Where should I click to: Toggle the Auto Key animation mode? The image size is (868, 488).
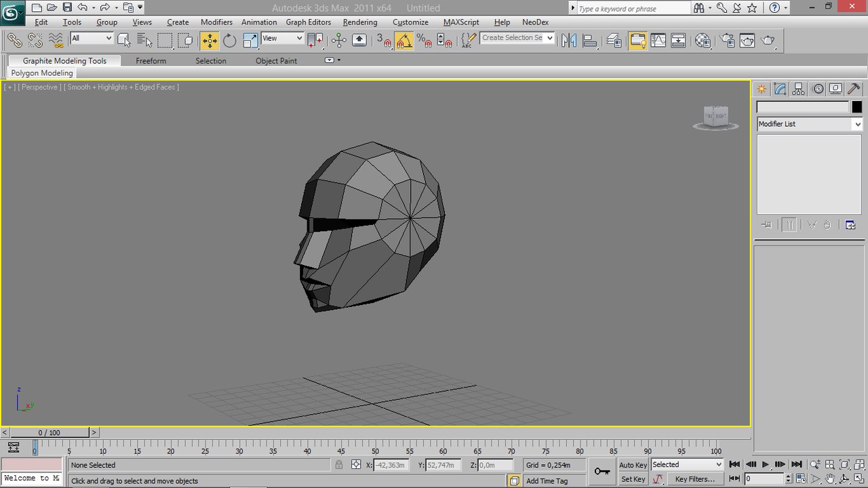[x=633, y=465]
